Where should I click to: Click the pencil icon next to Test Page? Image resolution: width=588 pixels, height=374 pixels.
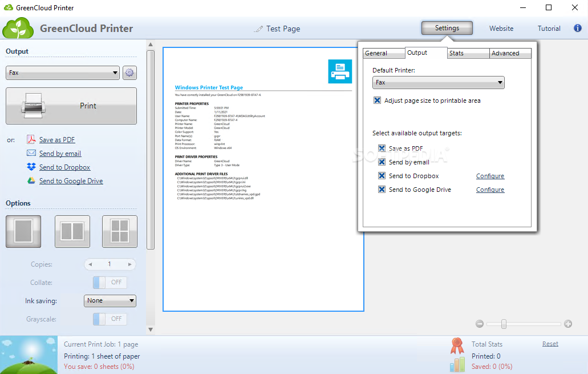pyautogui.click(x=258, y=29)
